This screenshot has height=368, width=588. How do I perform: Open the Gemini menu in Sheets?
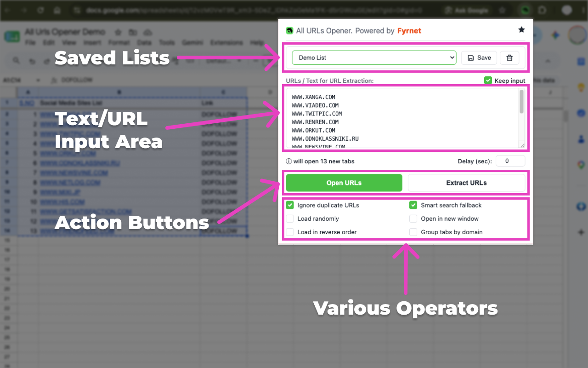[192, 42]
